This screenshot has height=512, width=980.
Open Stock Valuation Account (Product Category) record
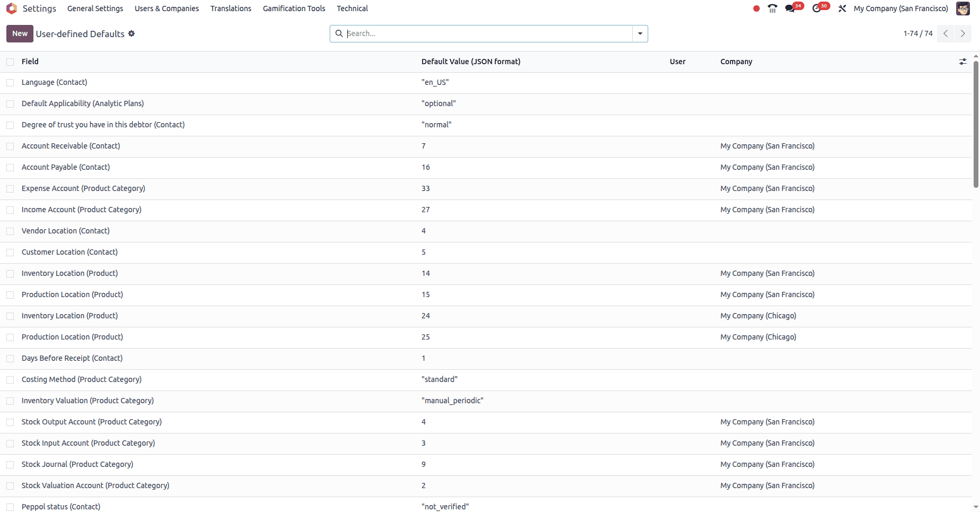point(96,485)
